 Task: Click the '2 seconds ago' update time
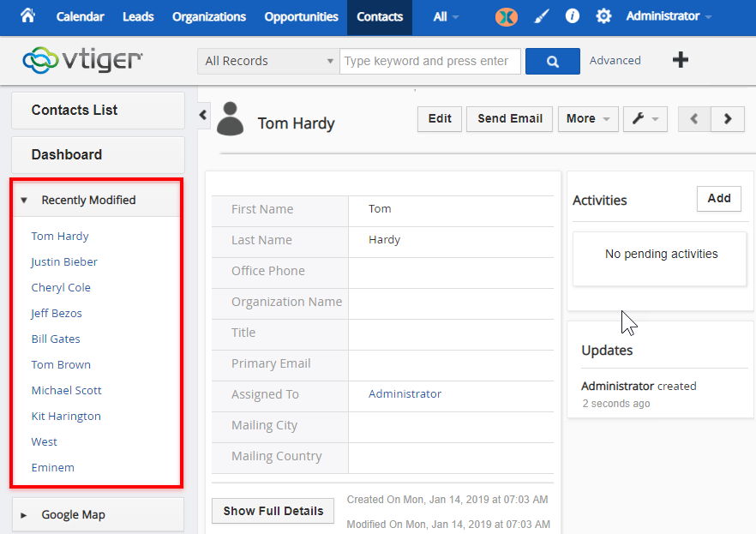[615, 404]
